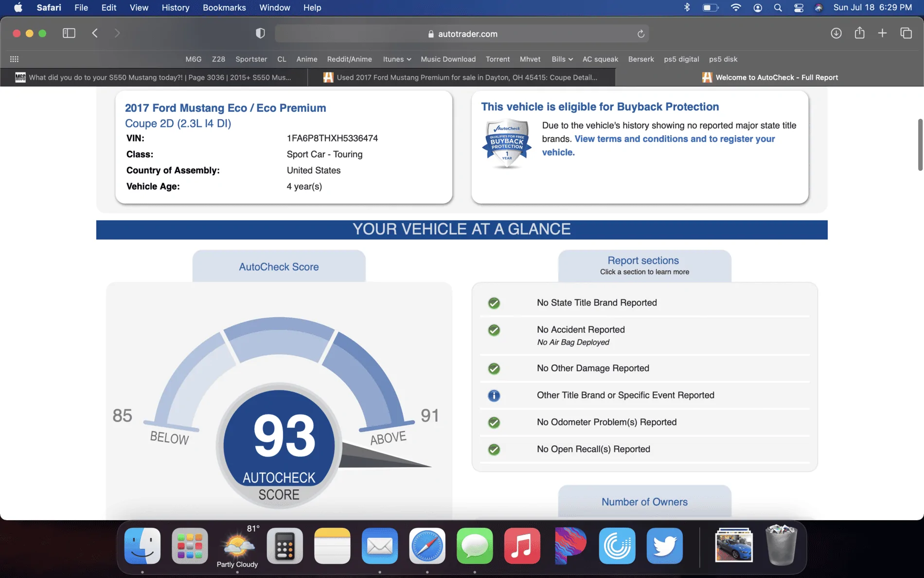Image resolution: width=924 pixels, height=578 pixels.
Task: Open the Safari application menu
Action: click(x=49, y=7)
